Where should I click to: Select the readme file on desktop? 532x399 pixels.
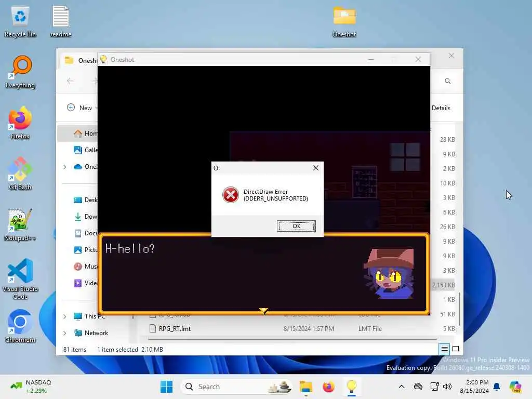[x=61, y=21]
